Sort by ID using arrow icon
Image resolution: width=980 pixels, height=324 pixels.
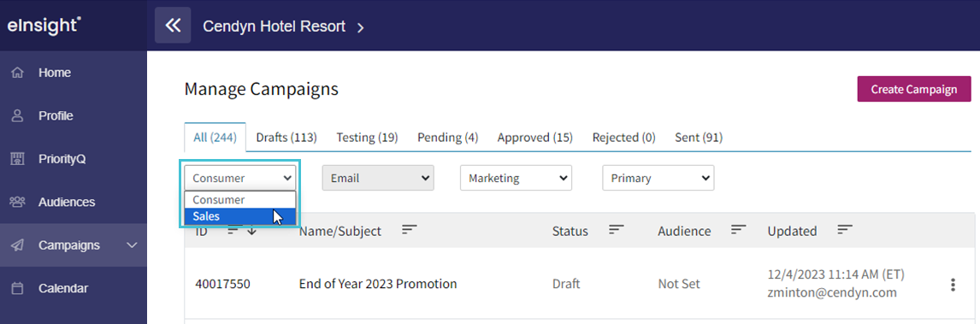click(252, 230)
